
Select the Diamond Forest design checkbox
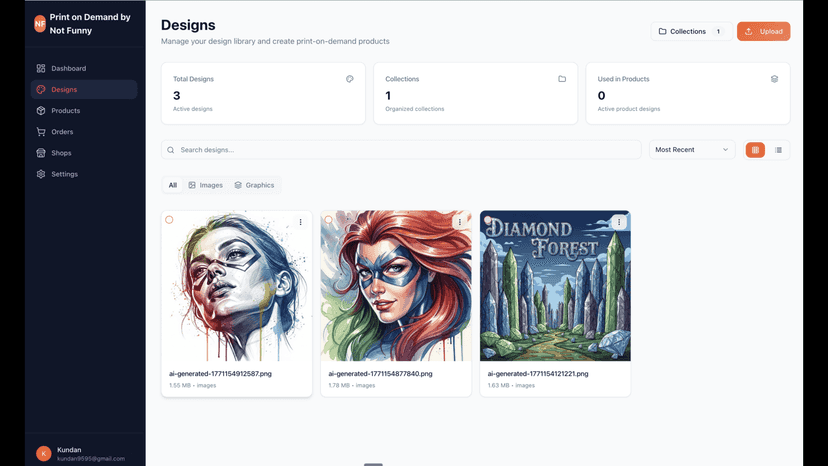[x=488, y=220]
